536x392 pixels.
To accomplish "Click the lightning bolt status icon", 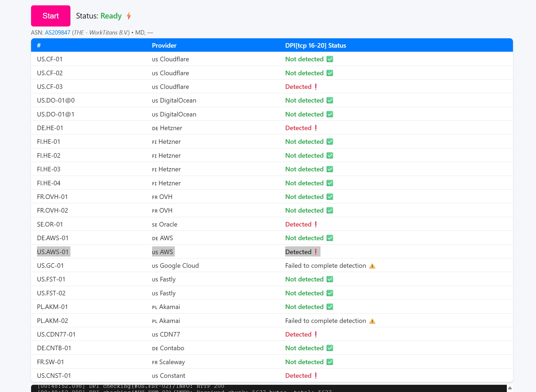I will (x=129, y=16).
